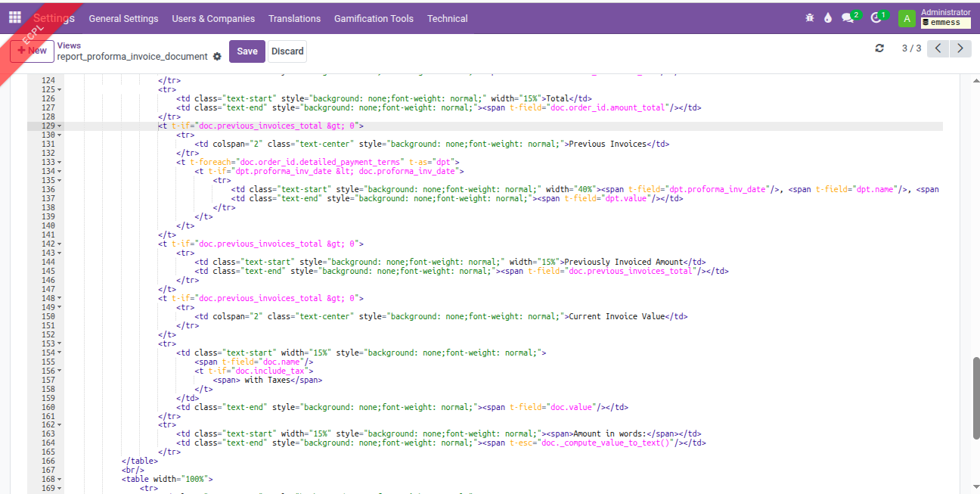Follow the Views breadcrumb link
980x494 pixels.
coord(69,45)
